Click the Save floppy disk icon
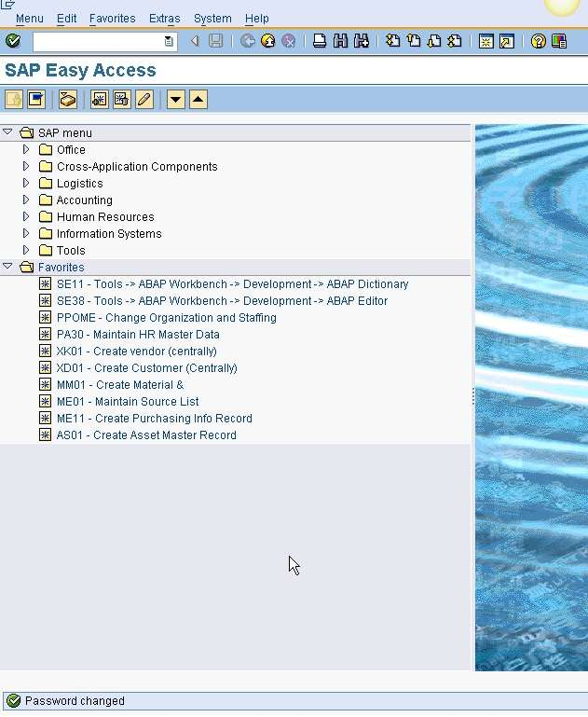This screenshot has height=717, width=588. (215, 41)
